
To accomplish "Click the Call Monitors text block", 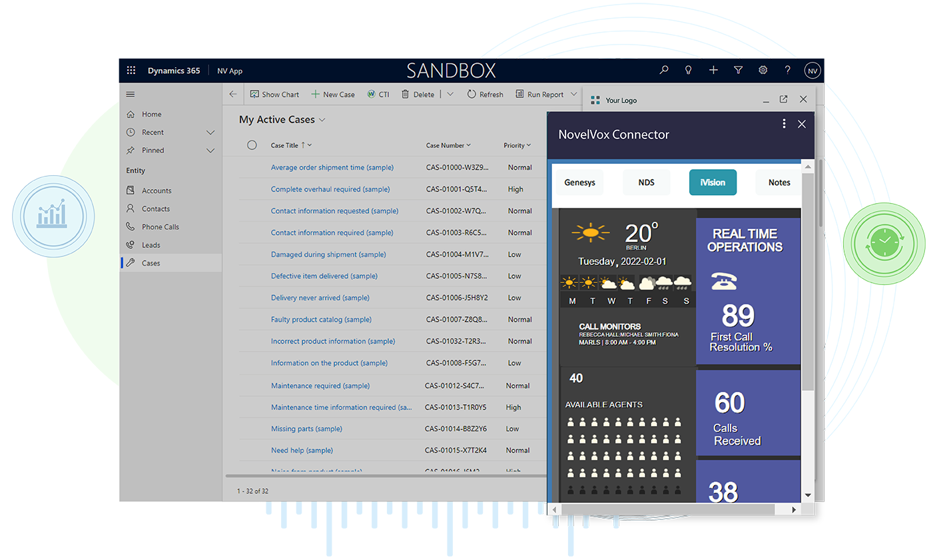I will coord(628,335).
